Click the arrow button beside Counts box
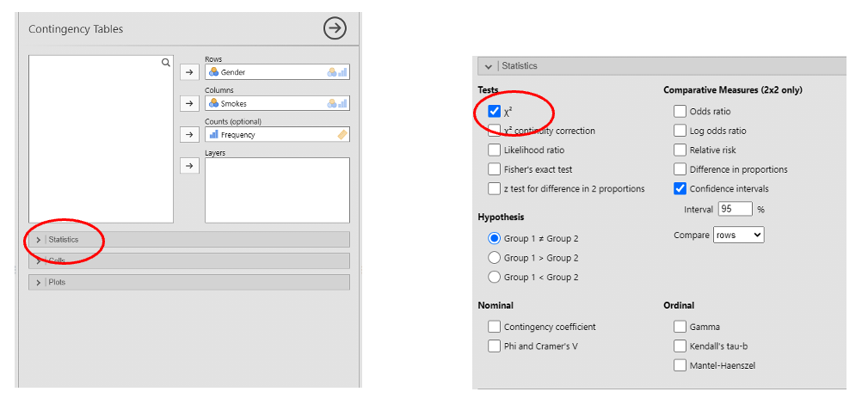This screenshot has width=868, height=404. point(189,134)
